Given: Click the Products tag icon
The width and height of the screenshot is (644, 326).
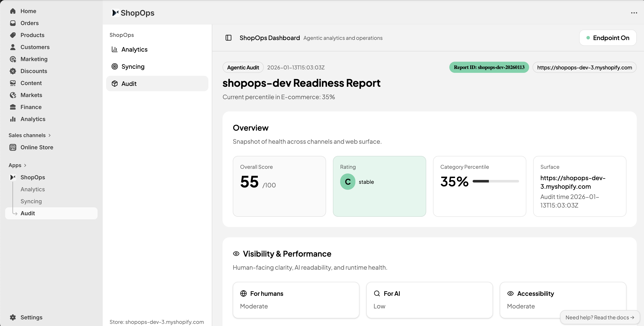Looking at the screenshot, I should [x=13, y=35].
